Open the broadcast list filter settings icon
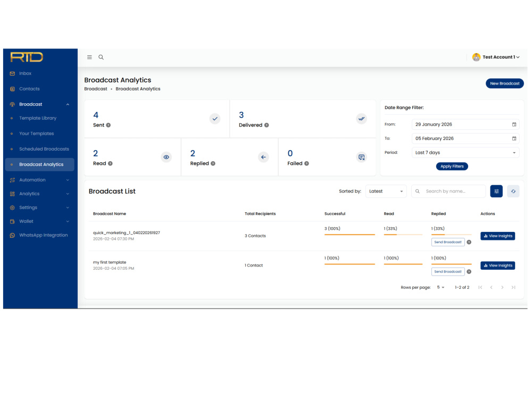The width and height of the screenshot is (532, 399). pyautogui.click(x=496, y=192)
